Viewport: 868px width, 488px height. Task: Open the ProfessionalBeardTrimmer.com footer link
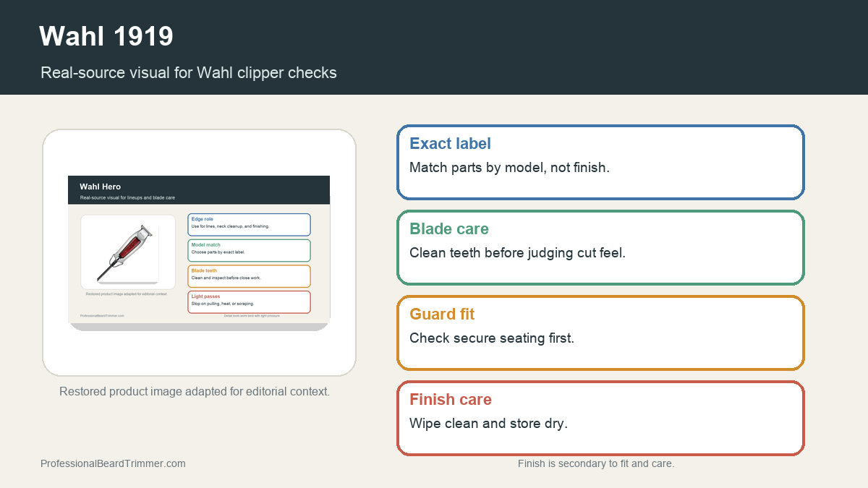click(113, 463)
